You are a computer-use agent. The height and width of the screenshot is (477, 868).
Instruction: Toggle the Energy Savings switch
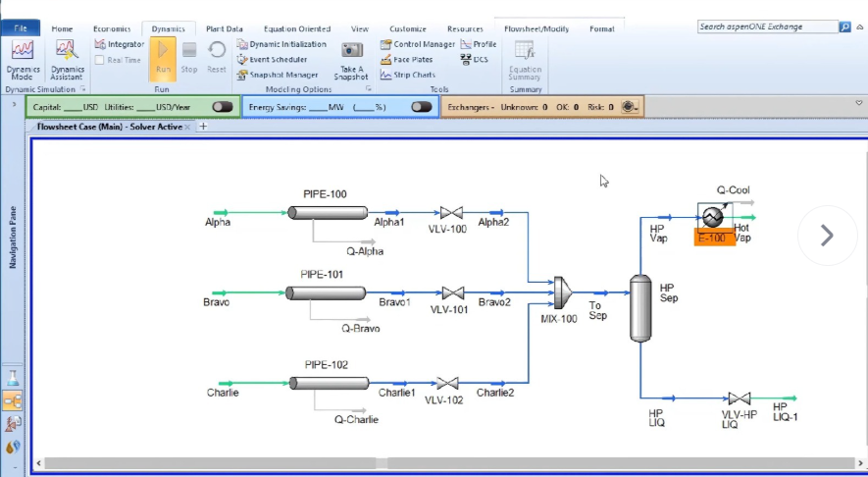pos(422,106)
